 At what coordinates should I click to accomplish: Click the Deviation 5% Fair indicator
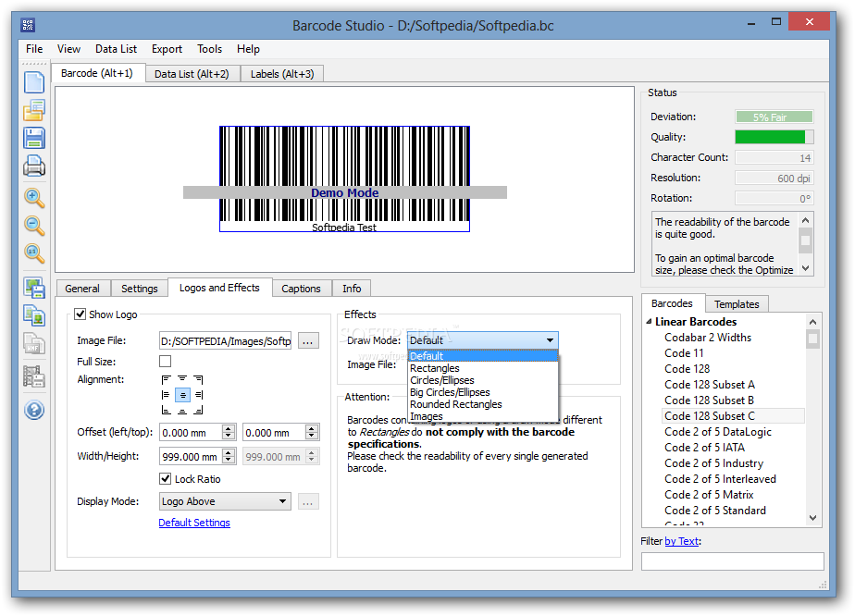pyautogui.click(x=774, y=117)
